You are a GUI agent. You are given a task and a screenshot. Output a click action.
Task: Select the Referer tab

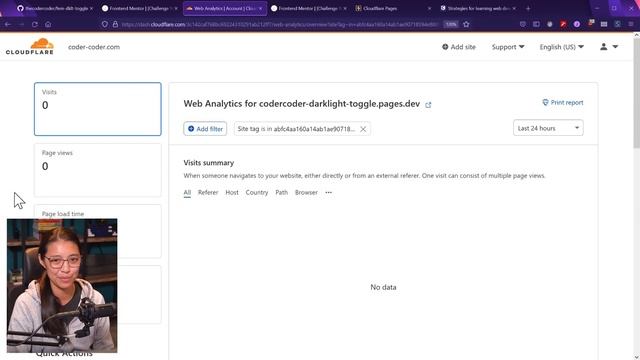tap(208, 192)
